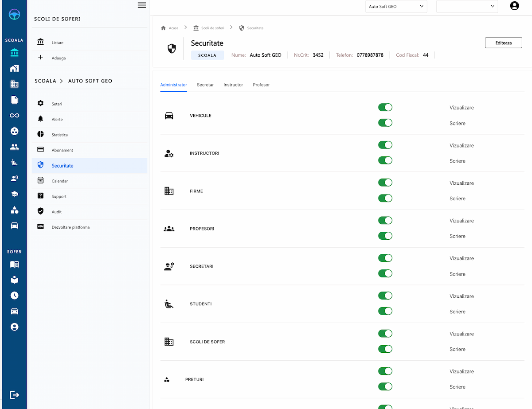This screenshot has height=409, width=532.
Task: Open the Auto Soft GEO dropdown
Action: pyautogui.click(x=396, y=7)
